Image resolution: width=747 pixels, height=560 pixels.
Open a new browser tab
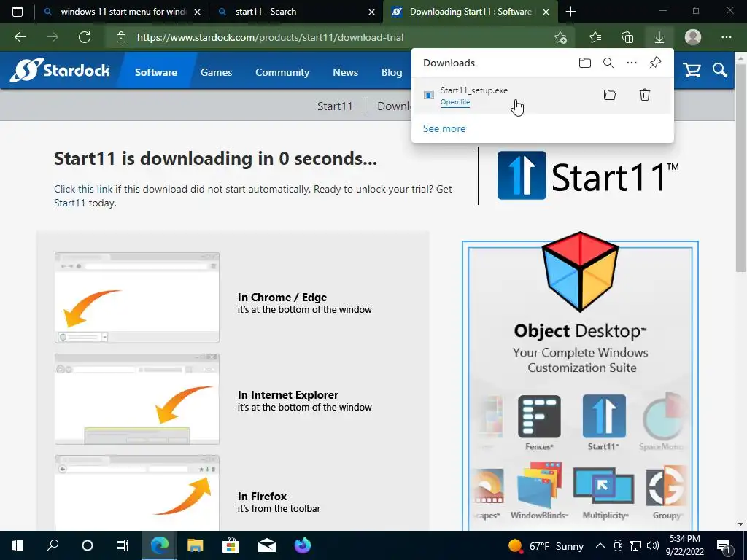click(x=570, y=12)
